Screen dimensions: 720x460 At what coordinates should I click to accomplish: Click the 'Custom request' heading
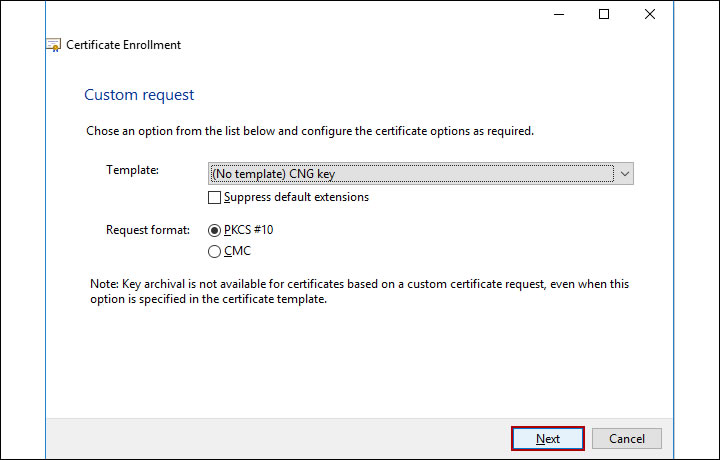pos(139,95)
